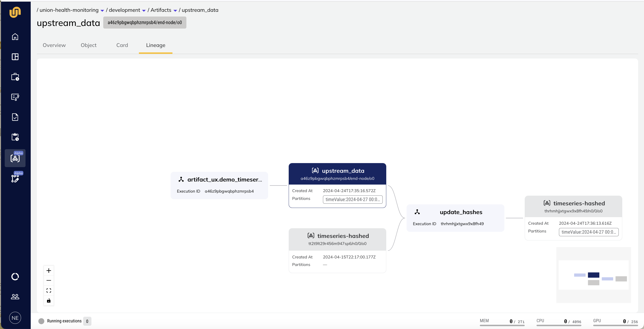This screenshot has width=644, height=329.
Task: Click the artifact icon on right timeseries-hashed node
Action: 547,203
